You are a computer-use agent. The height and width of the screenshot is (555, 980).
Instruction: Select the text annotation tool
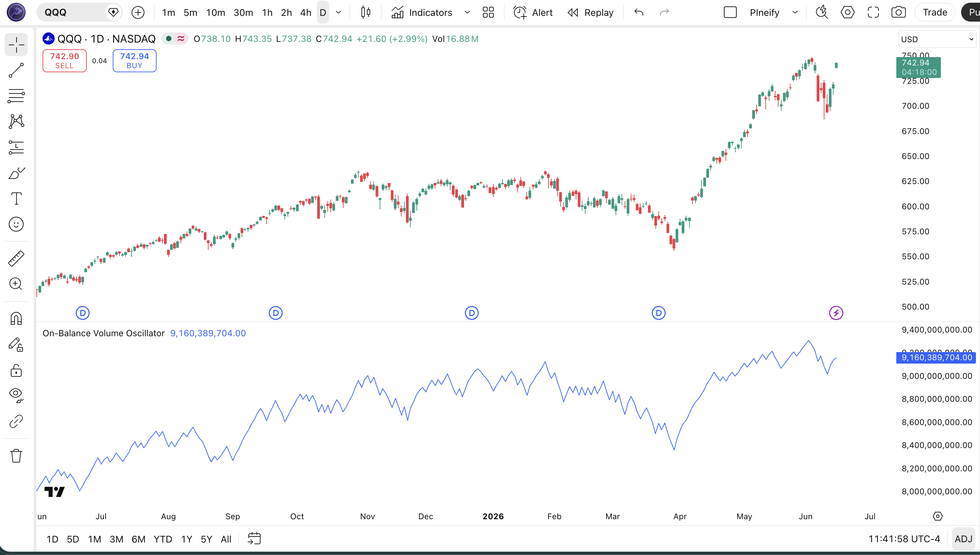[16, 199]
